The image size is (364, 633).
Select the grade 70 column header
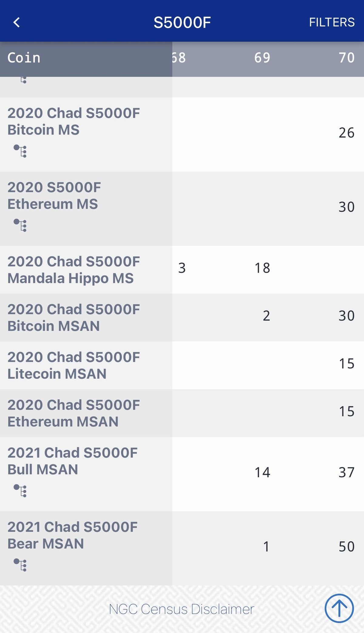click(x=346, y=58)
